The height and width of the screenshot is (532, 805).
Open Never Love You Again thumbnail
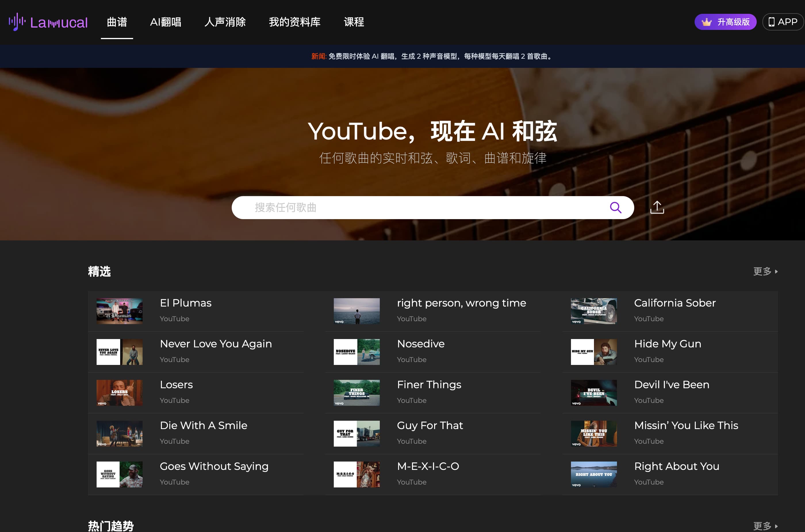pos(119,352)
